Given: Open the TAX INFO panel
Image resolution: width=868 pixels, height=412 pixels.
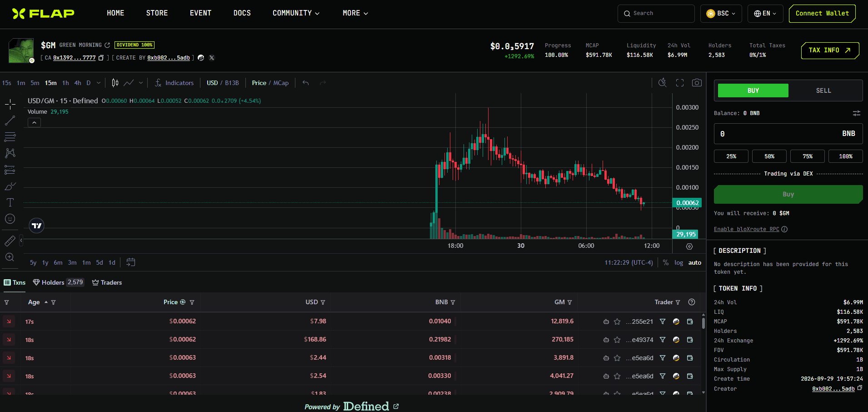Looking at the screenshot, I should coord(830,50).
